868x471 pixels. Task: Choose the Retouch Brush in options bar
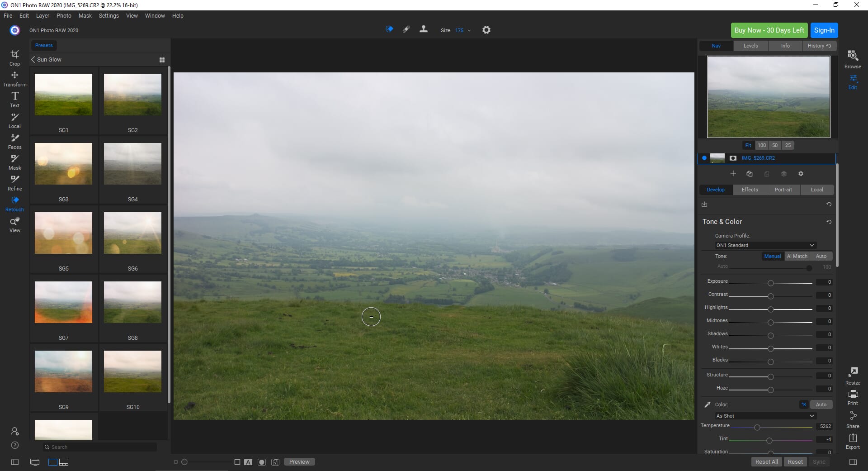click(406, 29)
